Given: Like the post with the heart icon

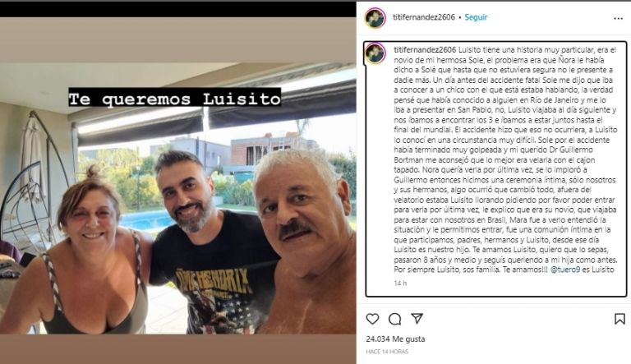Looking at the screenshot, I should coord(373,319).
